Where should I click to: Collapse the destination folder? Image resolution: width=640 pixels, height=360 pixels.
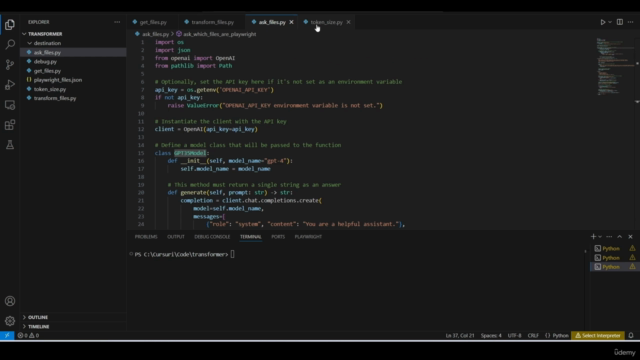click(x=73, y=43)
